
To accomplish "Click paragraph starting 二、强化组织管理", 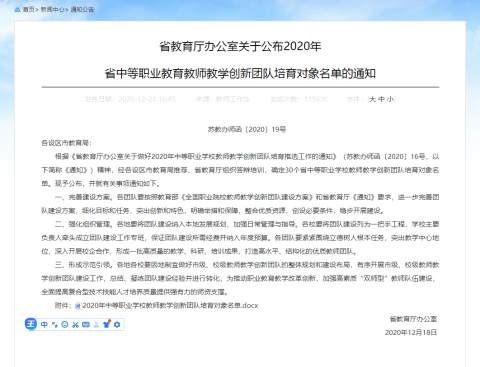I will 240,238.
